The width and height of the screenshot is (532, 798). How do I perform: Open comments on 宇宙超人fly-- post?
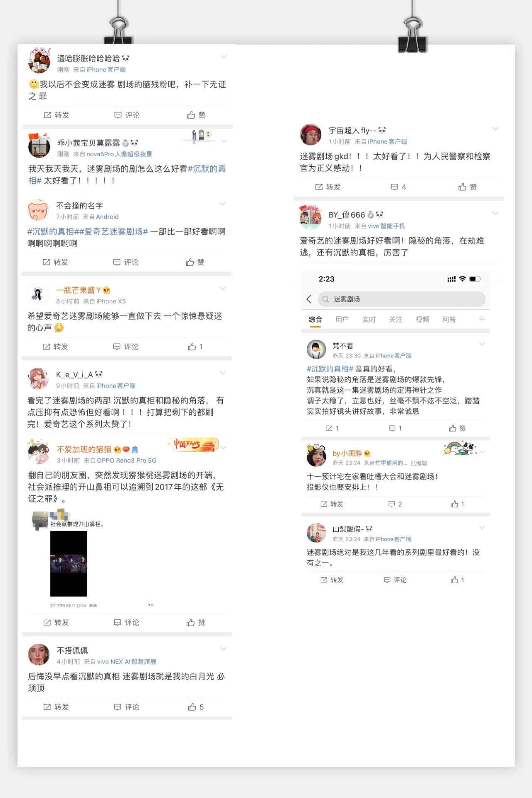point(398,187)
